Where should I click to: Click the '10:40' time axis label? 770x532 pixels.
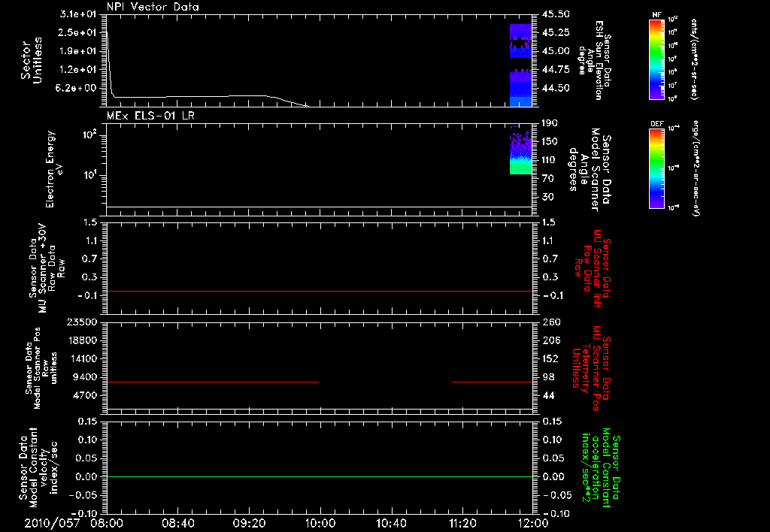(x=391, y=523)
